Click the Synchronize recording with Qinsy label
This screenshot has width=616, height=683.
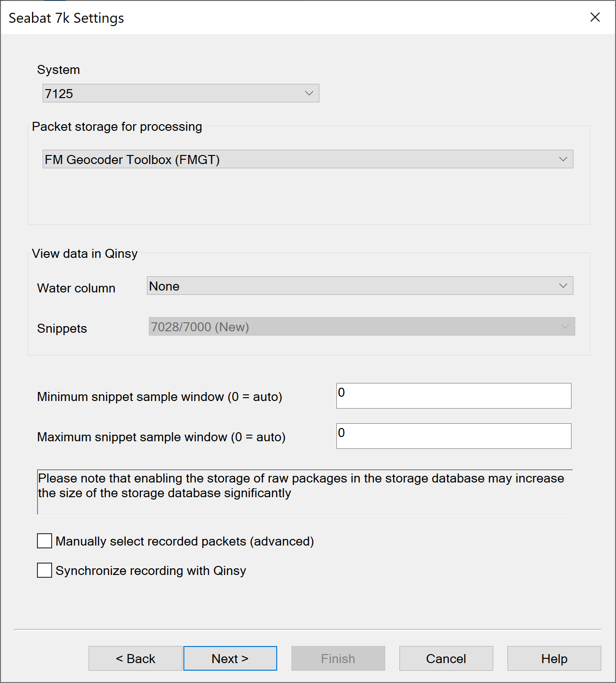click(x=151, y=571)
